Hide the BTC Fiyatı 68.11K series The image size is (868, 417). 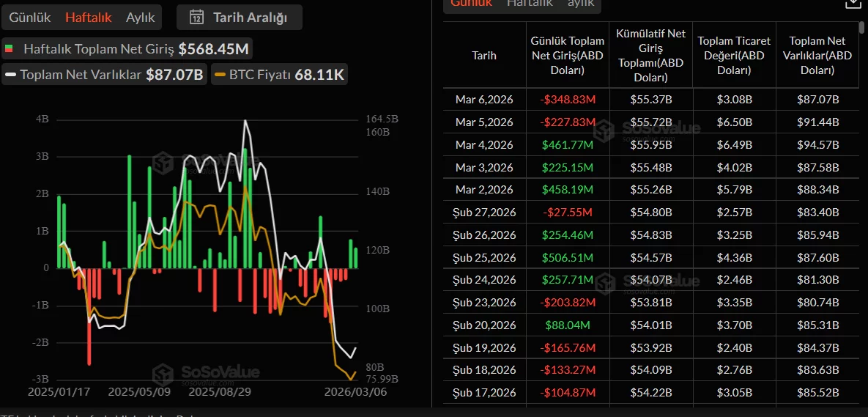tap(278, 75)
